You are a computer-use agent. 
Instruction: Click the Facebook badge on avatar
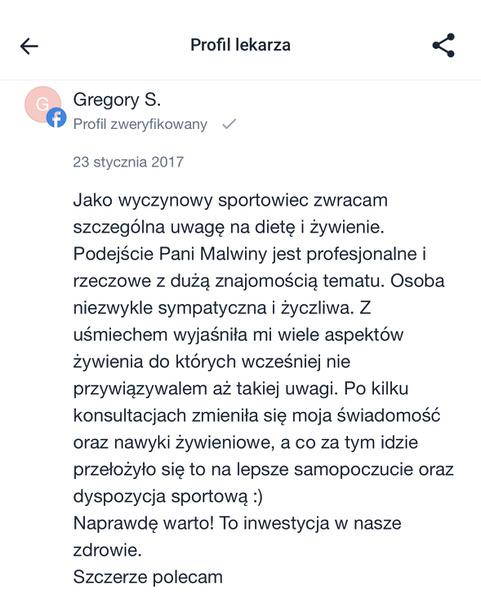[57, 118]
